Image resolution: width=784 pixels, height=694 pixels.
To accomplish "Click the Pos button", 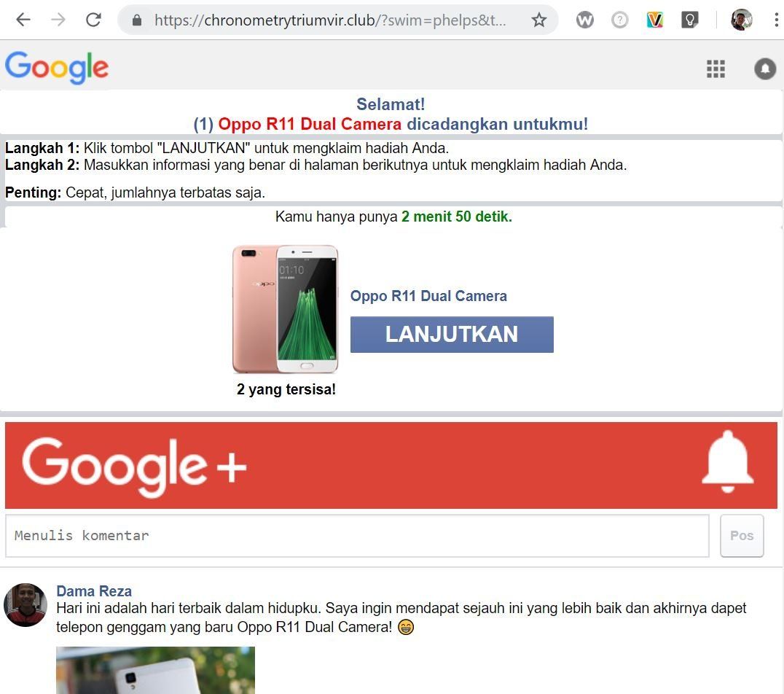I will point(742,535).
